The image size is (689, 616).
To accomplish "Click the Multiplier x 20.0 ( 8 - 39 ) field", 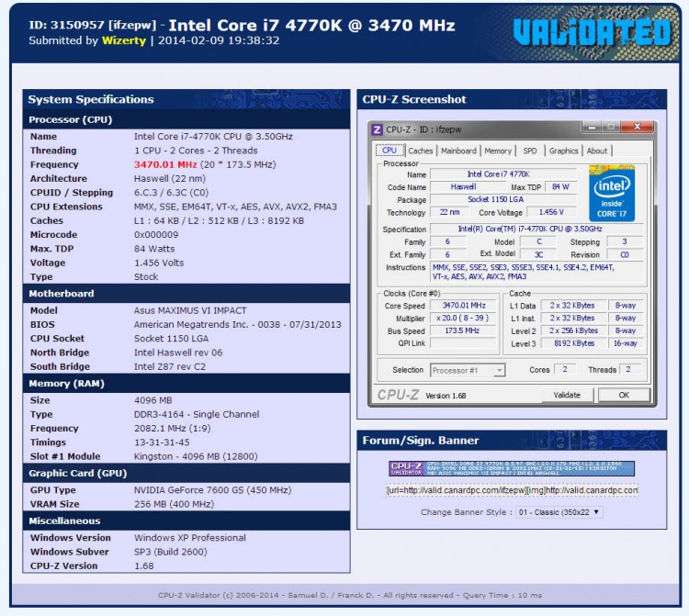I will click(463, 318).
